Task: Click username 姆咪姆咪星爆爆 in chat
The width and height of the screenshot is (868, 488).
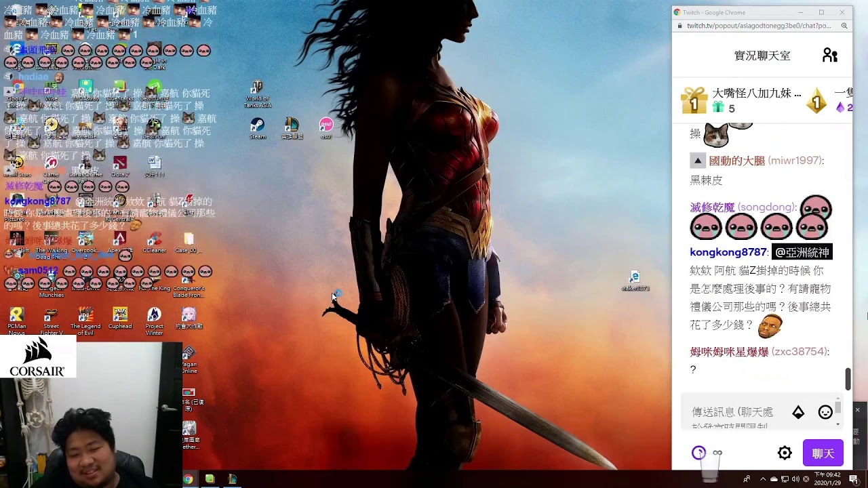Action: click(729, 352)
